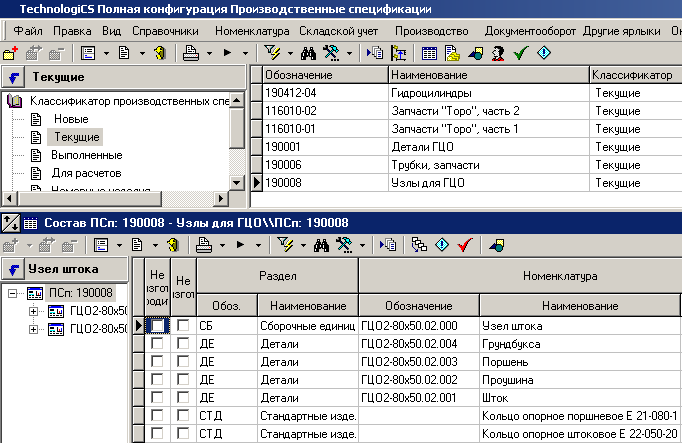This screenshot has width=682, height=443.
Task: Click the classifier tree vertical scrollbar thumb
Action: [237, 128]
